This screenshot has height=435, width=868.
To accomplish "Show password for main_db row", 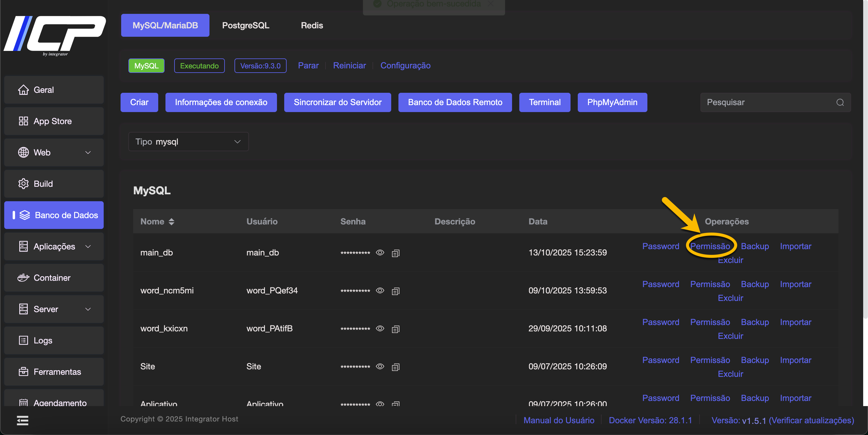I will point(380,252).
